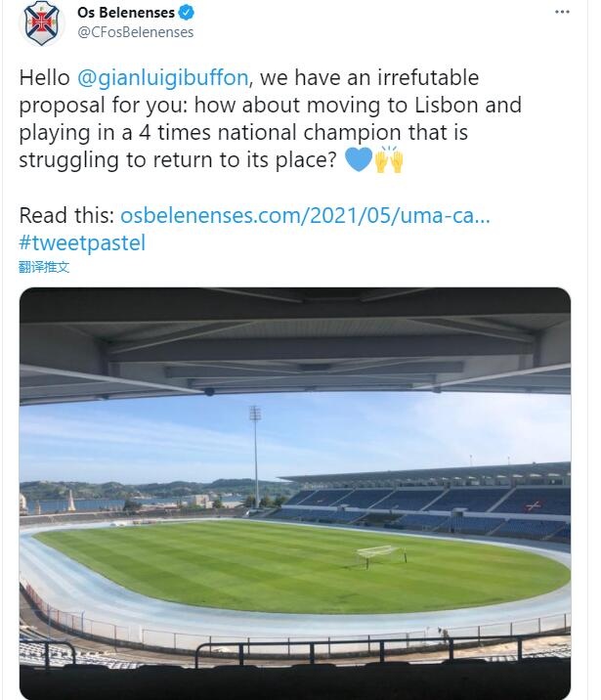
Task: Follow the osbelenenses.com article link
Action: (x=305, y=215)
